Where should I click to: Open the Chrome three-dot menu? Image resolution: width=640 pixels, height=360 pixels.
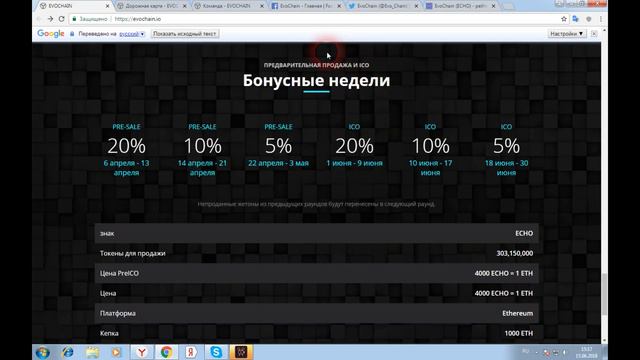tap(600, 19)
